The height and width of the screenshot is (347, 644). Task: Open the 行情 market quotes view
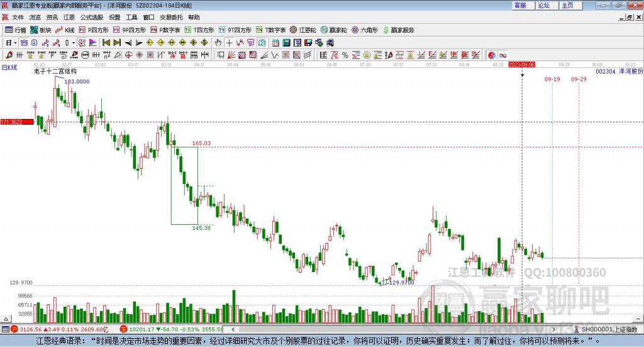click(16, 30)
